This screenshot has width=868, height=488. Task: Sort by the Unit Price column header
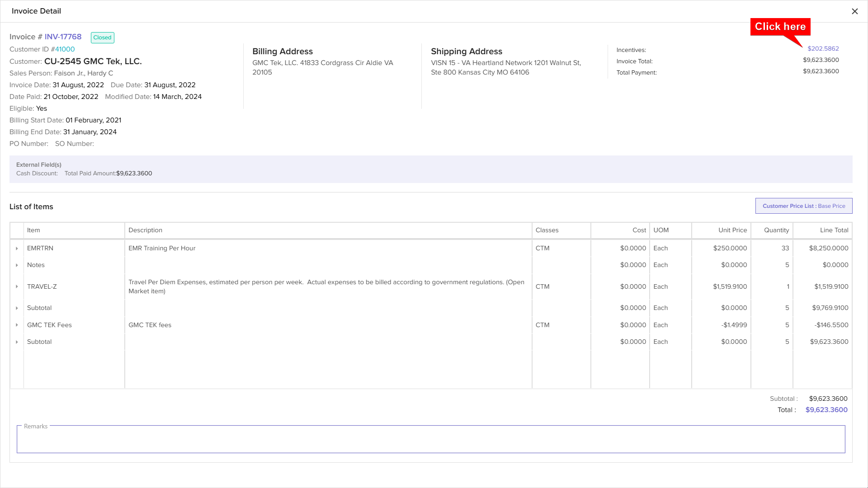click(732, 230)
